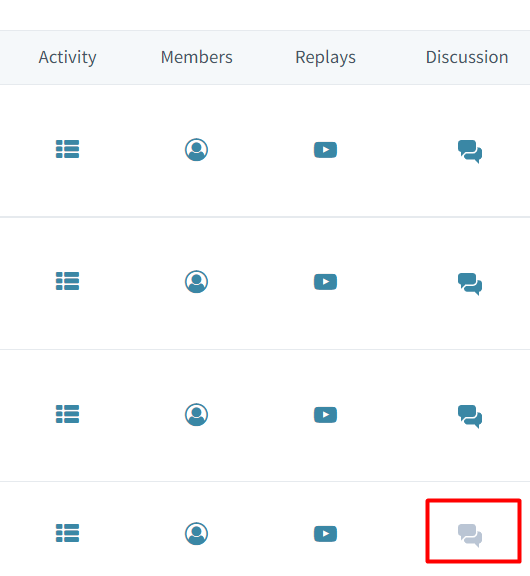Click the Replays video icon in third row
Image resolution: width=530 pixels, height=576 pixels.
(x=325, y=415)
